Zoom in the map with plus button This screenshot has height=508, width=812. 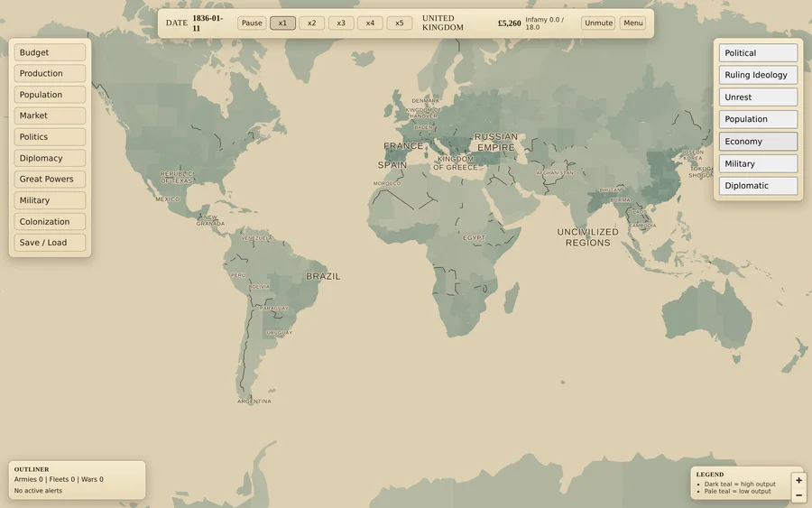coord(798,481)
